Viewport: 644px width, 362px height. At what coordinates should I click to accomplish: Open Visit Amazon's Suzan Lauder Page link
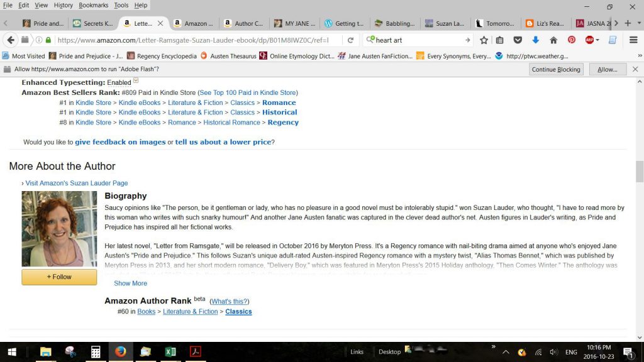tap(76, 183)
